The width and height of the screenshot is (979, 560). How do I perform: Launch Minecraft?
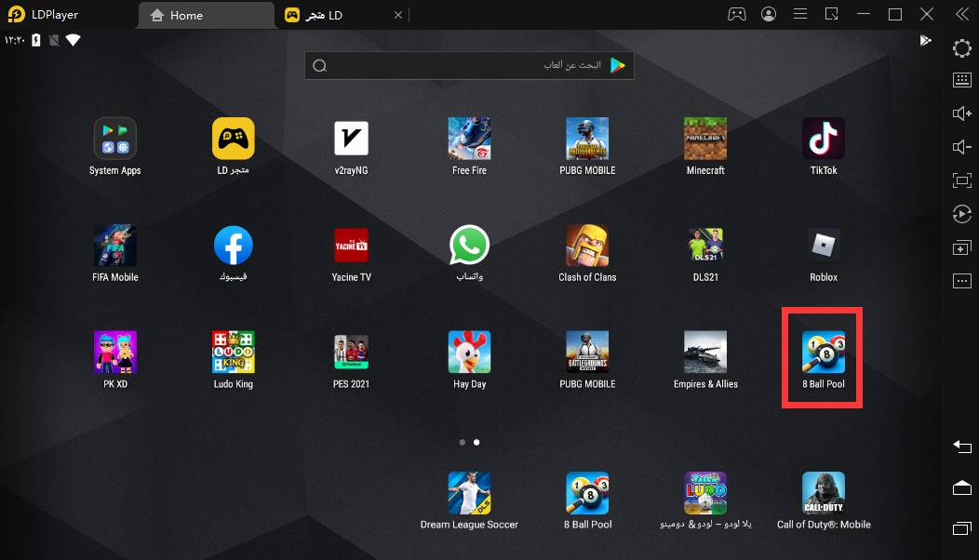tap(705, 139)
